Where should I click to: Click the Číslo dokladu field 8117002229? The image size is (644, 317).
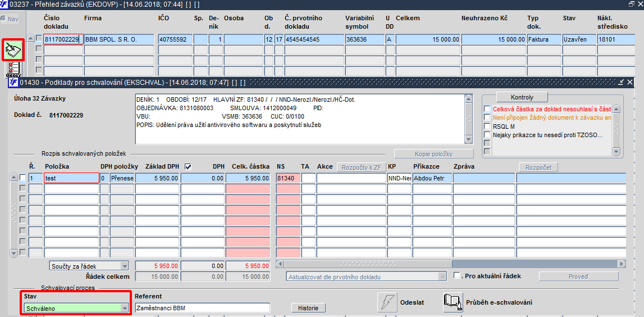[x=63, y=39]
